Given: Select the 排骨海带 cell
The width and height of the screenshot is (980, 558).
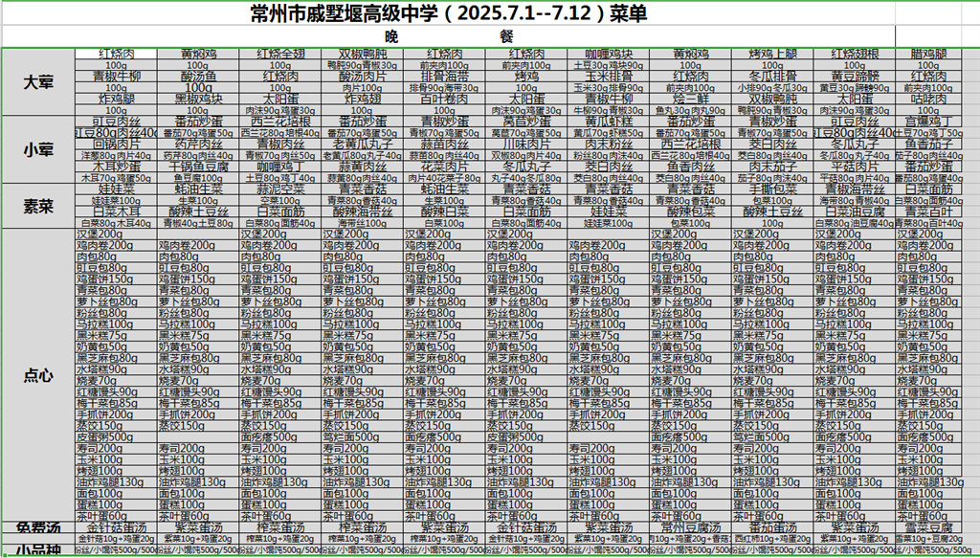Looking at the screenshot, I should [x=444, y=77].
